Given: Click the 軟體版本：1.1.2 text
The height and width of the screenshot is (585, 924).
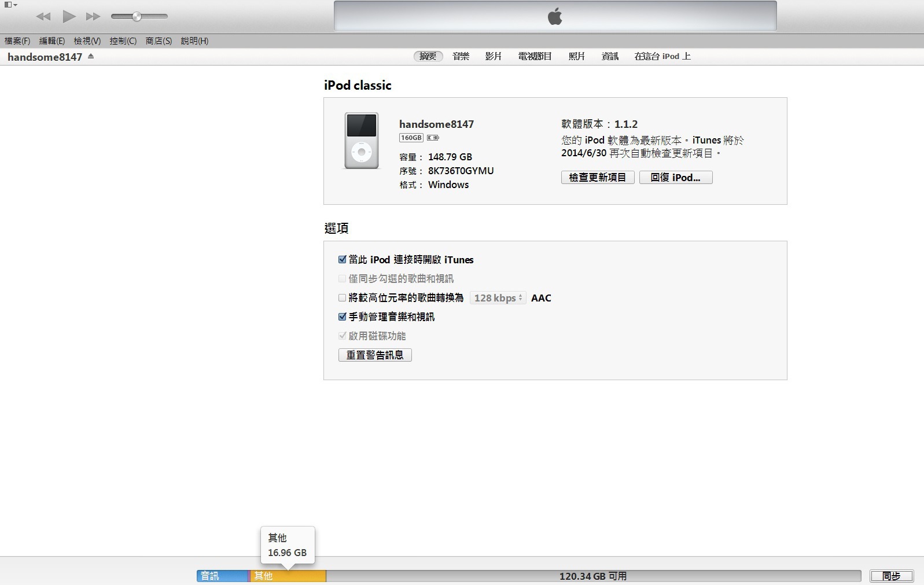Looking at the screenshot, I should pos(599,124).
